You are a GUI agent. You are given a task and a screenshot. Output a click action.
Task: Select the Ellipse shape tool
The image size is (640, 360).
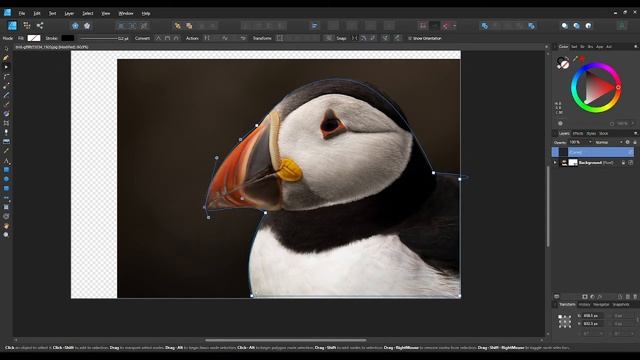pos(6,179)
